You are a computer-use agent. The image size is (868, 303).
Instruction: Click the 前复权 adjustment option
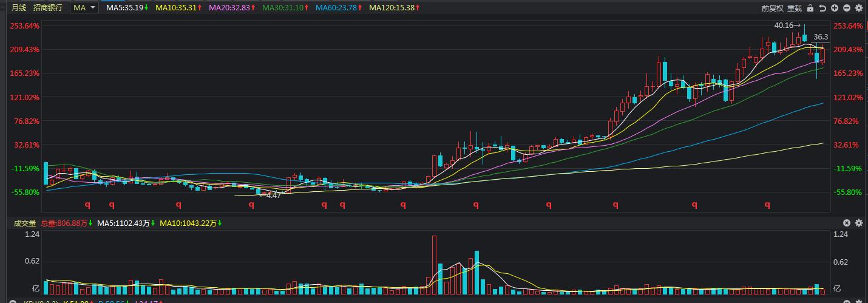(773, 8)
